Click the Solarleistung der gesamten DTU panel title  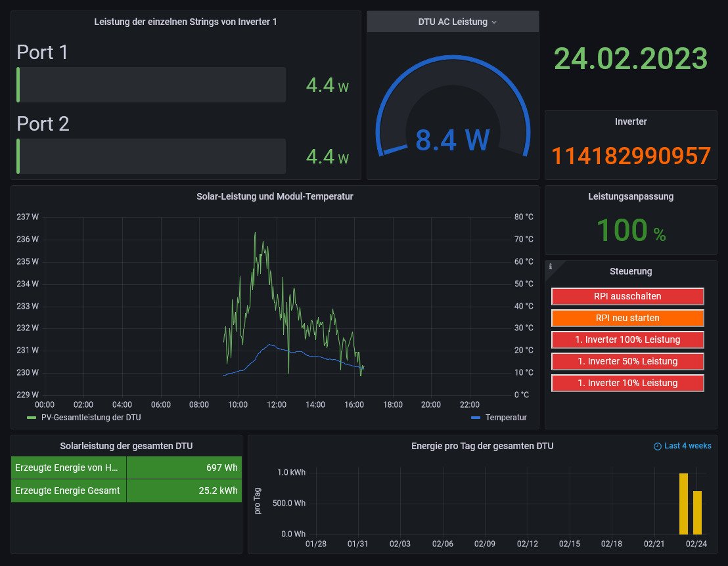click(x=126, y=446)
